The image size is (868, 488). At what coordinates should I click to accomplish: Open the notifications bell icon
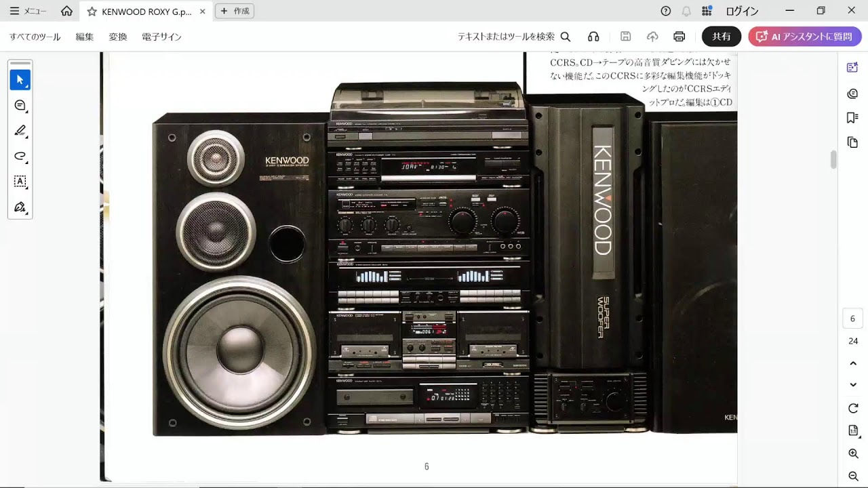coord(686,11)
